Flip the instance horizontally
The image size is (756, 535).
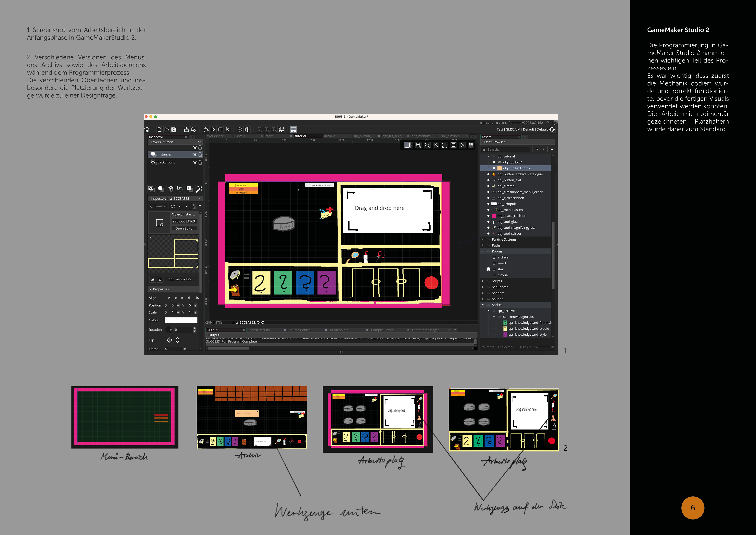pos(170,340)
